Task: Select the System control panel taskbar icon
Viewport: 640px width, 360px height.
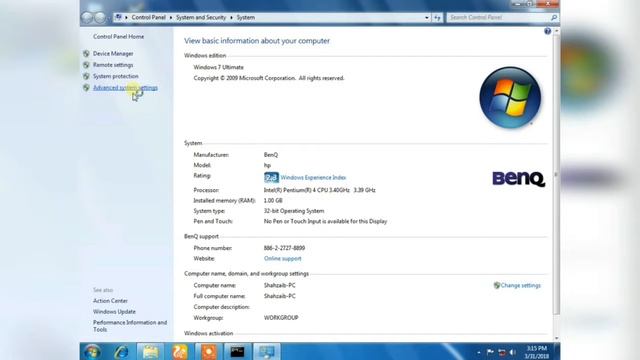Action: [267, 351]
